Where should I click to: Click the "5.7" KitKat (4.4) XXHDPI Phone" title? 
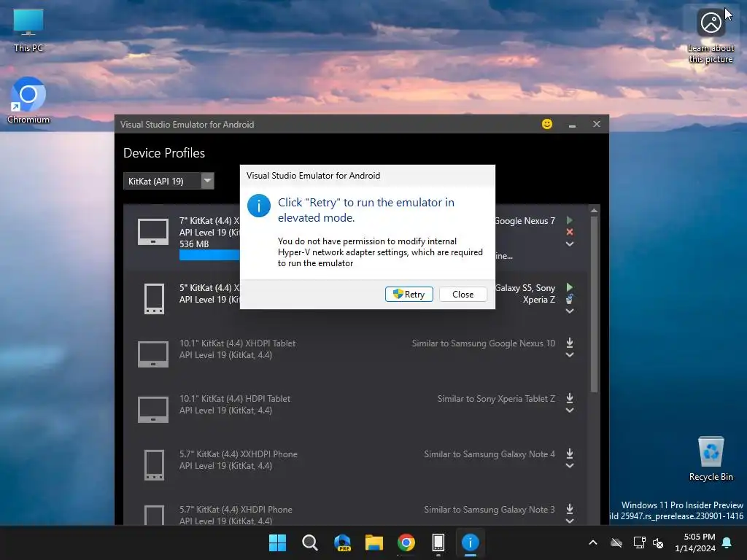(x=239, y=454)
